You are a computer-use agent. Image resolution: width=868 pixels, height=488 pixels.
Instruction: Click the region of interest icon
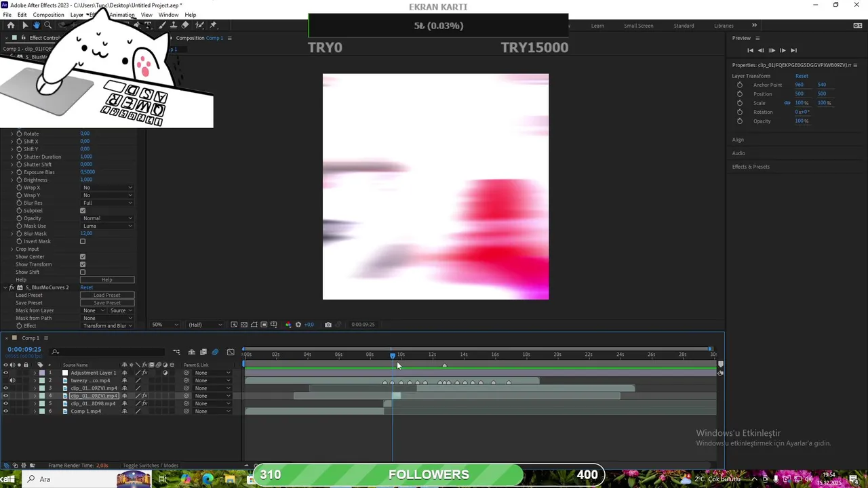pos(264,325)
